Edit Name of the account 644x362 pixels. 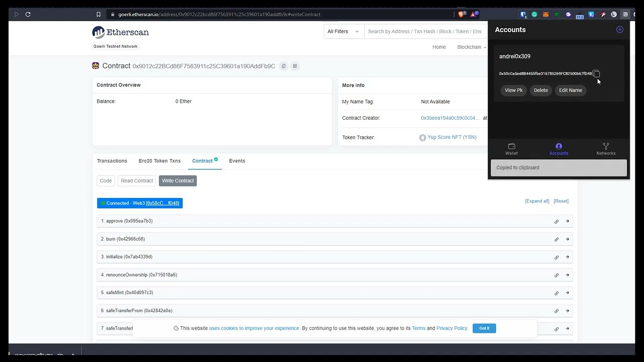click(x=571, y=90)
